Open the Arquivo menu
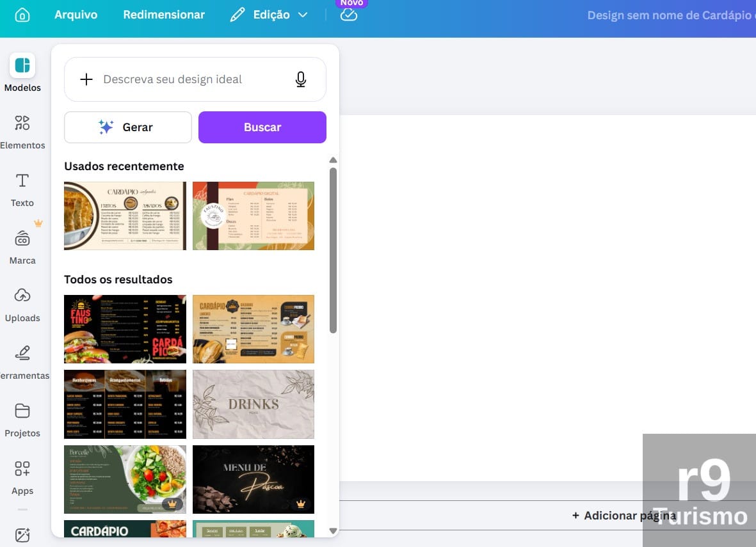The width and height of the screenshot is (756, 547). pyautogui.click(x=76, y=15)
